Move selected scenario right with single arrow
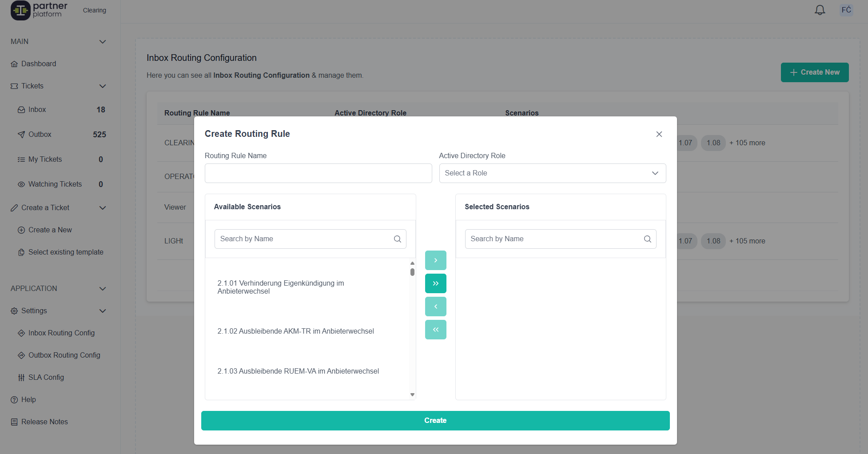868x454 pixels. coord(435,260)
